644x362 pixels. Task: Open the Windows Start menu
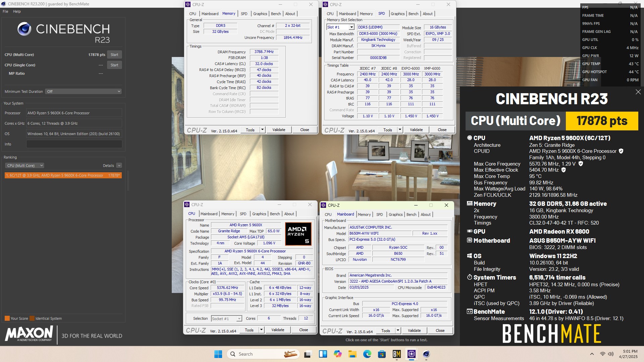pyautogui.click(x=218, y=354)
